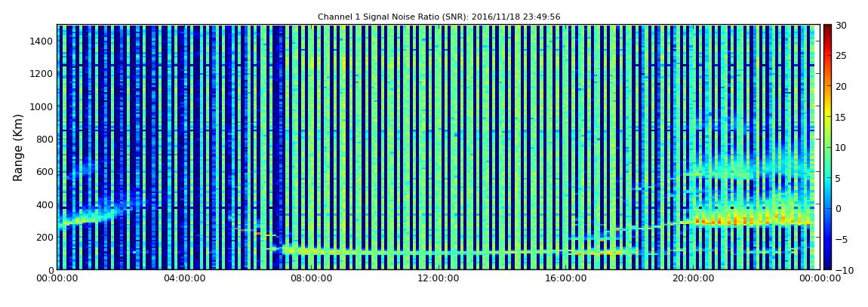Click the colorbar value −10 label
868x307 pixels.
coord(844,270)
